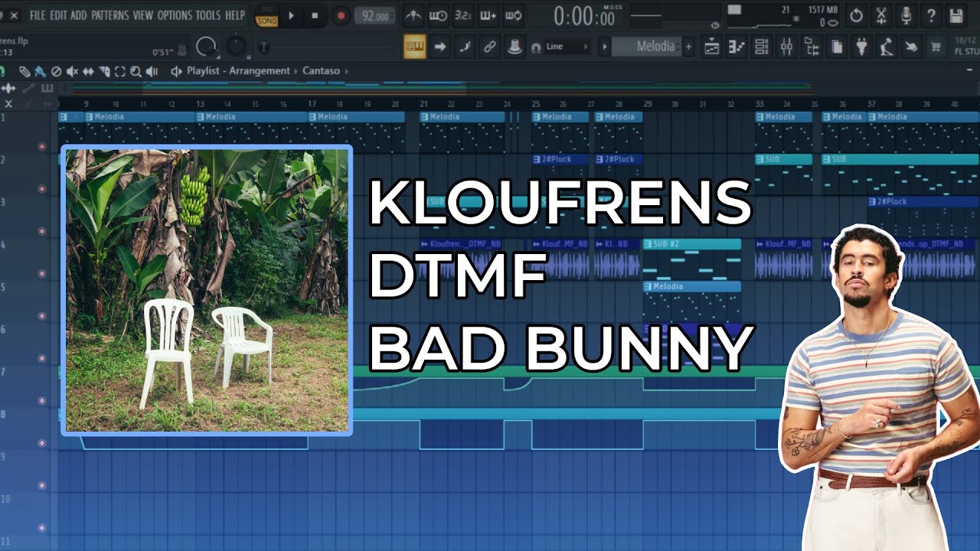Open the Channel rack view icon
Image resolution: width=980 pixels, height=551 pixels.
pos(761,47)
